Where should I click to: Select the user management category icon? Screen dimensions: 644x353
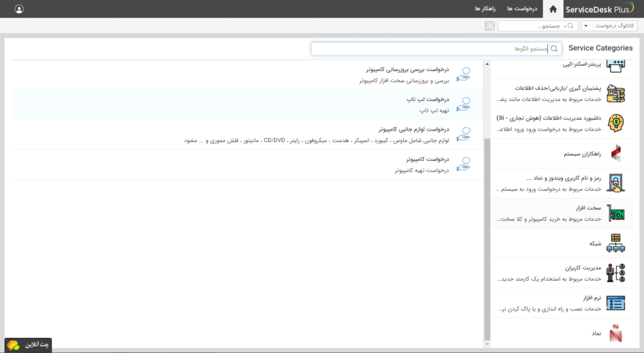point(616,273)
